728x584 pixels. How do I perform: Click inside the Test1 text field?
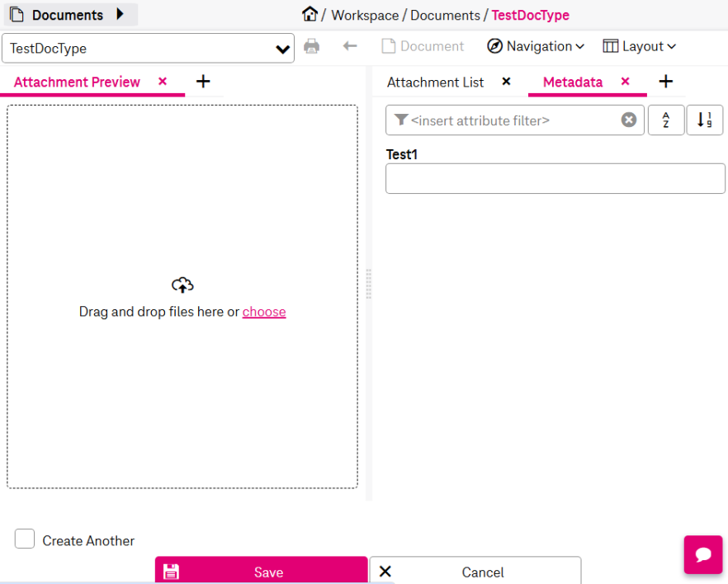(x=555, y=178)
